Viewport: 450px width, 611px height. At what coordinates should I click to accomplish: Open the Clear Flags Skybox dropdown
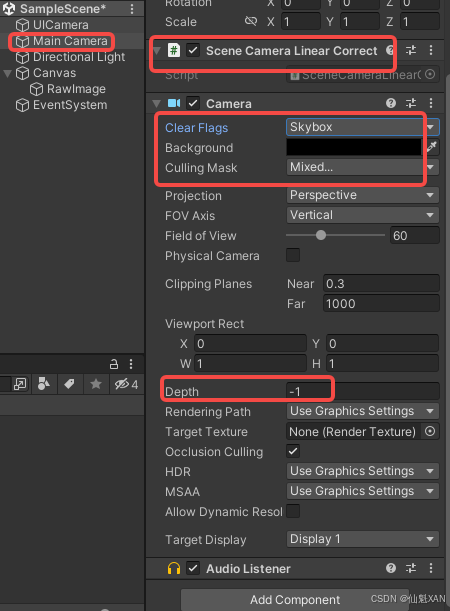[363, 127]
